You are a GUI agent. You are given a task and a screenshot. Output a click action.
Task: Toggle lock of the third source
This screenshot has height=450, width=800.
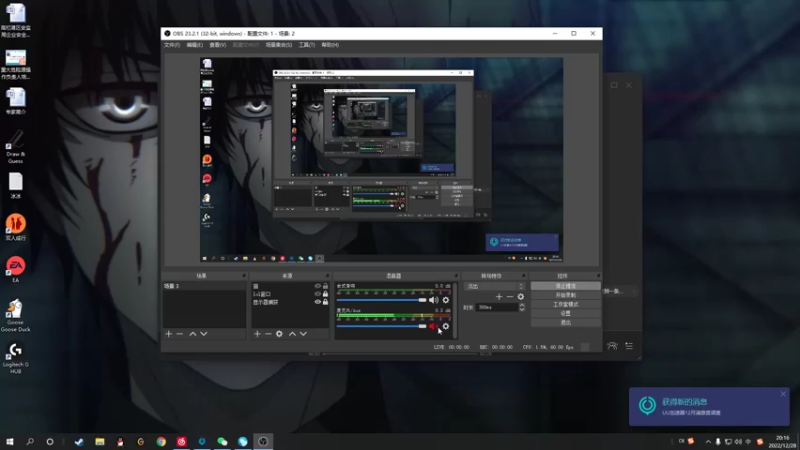tap(326, 302)
